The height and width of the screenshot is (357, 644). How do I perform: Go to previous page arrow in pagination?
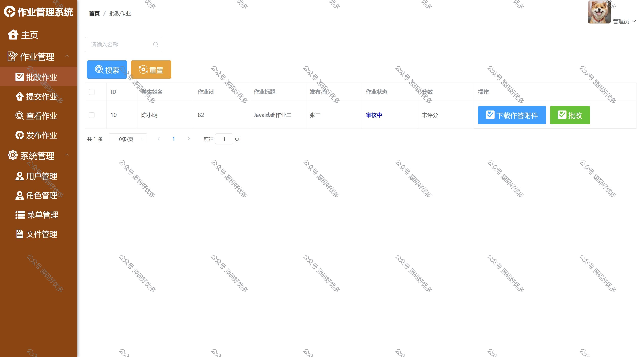[159, 139]
